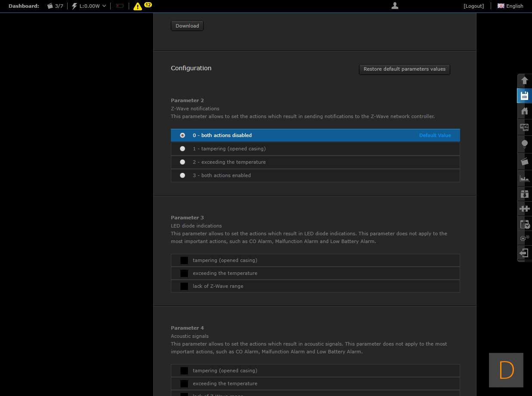Image resolution: width=532 pixels, height=396 pixels.
Task: Click the save floppy disk icon in sidebar
Action: tap(524, 96)
